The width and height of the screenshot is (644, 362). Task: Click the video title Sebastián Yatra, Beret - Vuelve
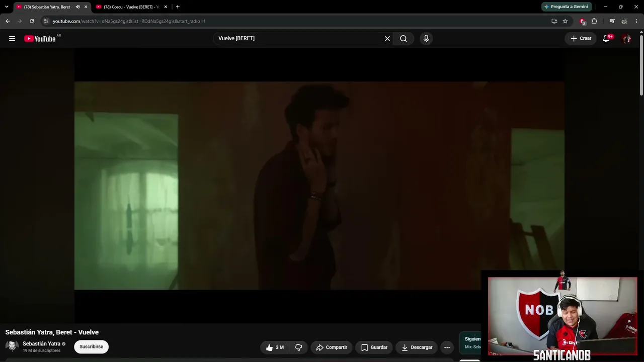coord(52,332)
